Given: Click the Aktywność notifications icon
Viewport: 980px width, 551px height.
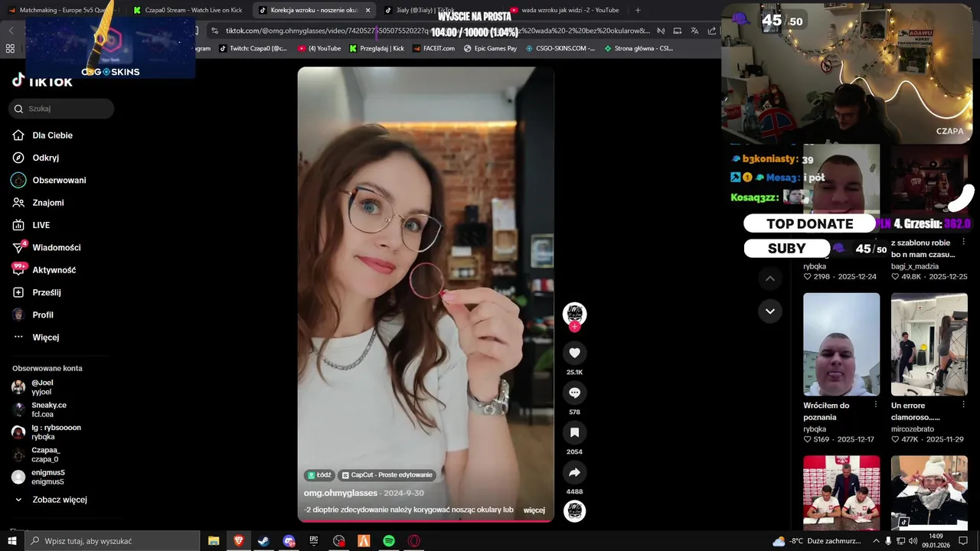Looking at the screenshot, I should 18,269.
